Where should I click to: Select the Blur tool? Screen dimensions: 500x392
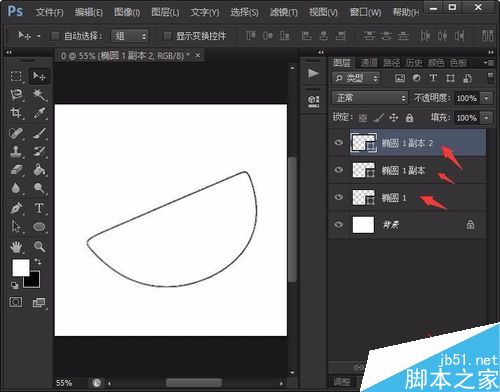pyautogui.click(x=16, y=188)
